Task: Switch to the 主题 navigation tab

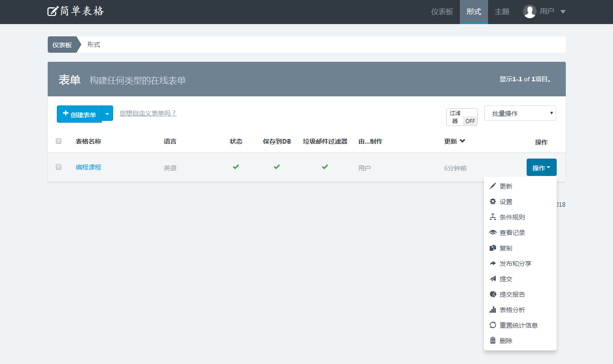Action: coord(502,12)
